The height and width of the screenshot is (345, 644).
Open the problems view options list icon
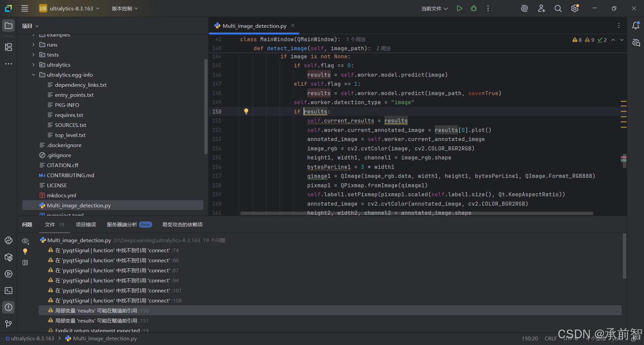(25, 263)
